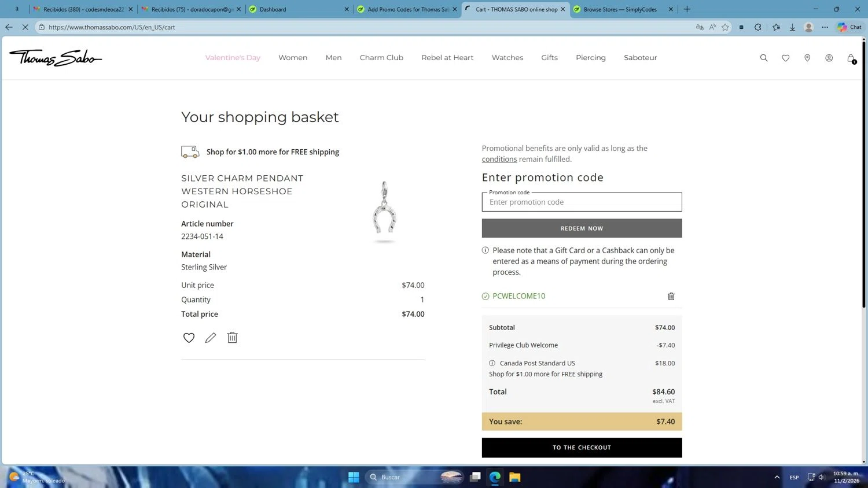Open browser downloads icon

pos(792,27)
